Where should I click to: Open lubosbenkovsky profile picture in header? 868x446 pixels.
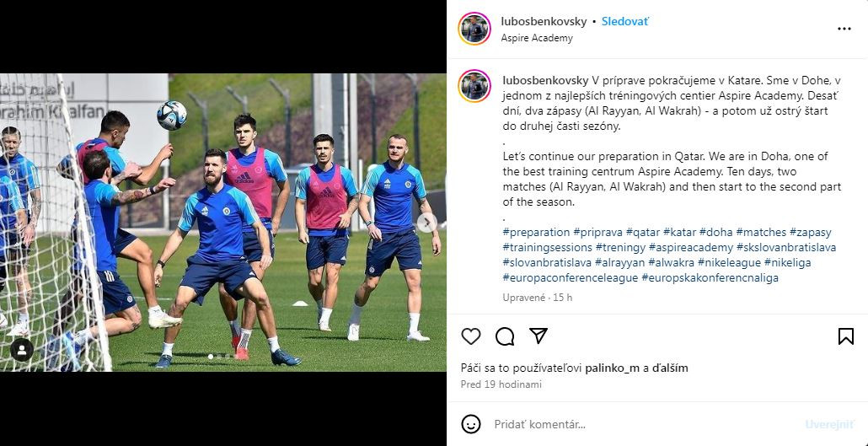[x=474, y=29]
